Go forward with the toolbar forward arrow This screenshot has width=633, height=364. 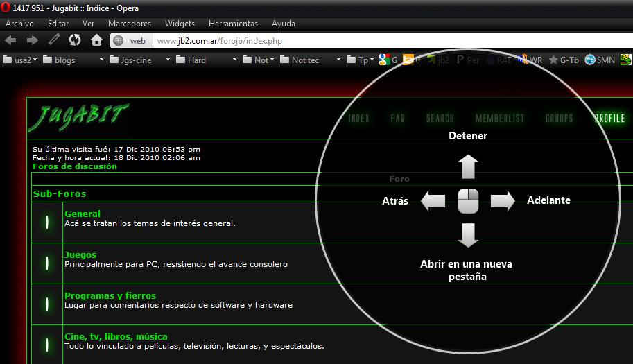tap(33, 40)
